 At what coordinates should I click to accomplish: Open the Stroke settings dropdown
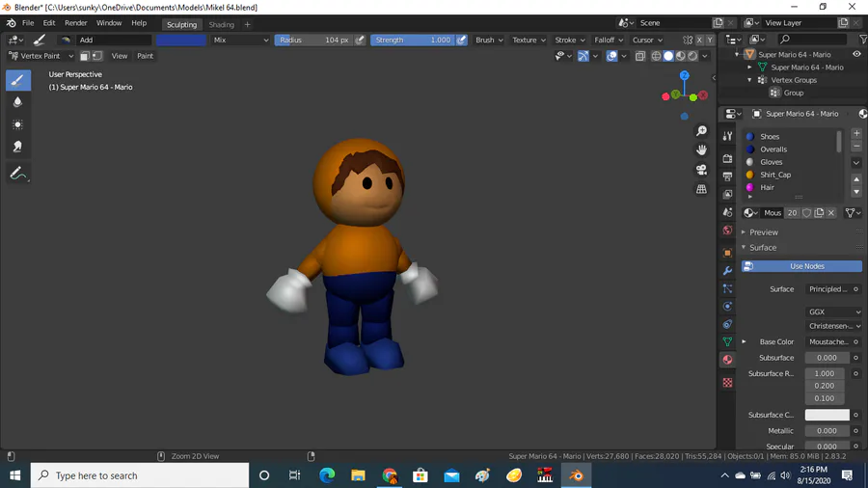tap(570, 40)
